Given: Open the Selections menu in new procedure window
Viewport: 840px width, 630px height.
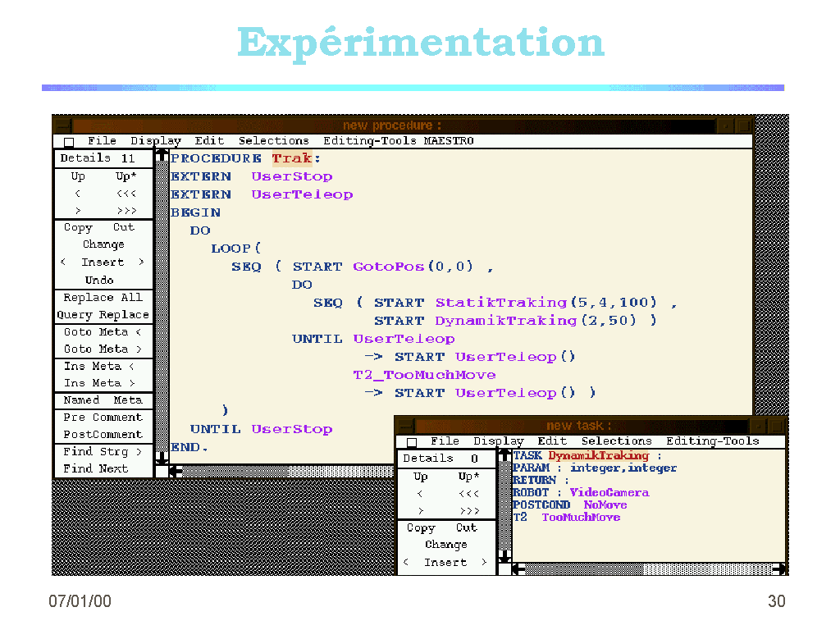Looking at the screenshot, I should [x=274, y=141].
